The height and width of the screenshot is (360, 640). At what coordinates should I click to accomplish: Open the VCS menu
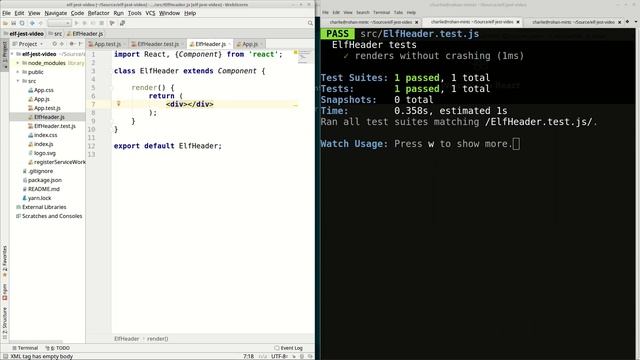tap(150, 13)
